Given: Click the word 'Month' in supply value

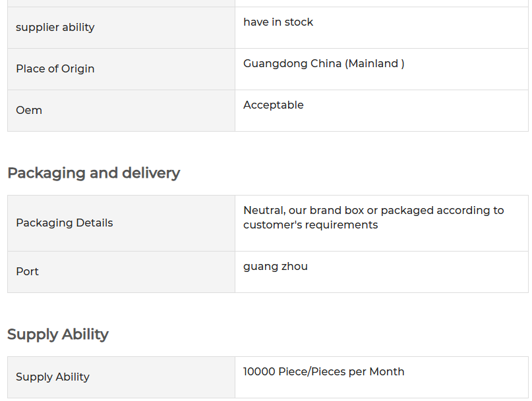Looking at the screenshot, I should click(387, 372).
